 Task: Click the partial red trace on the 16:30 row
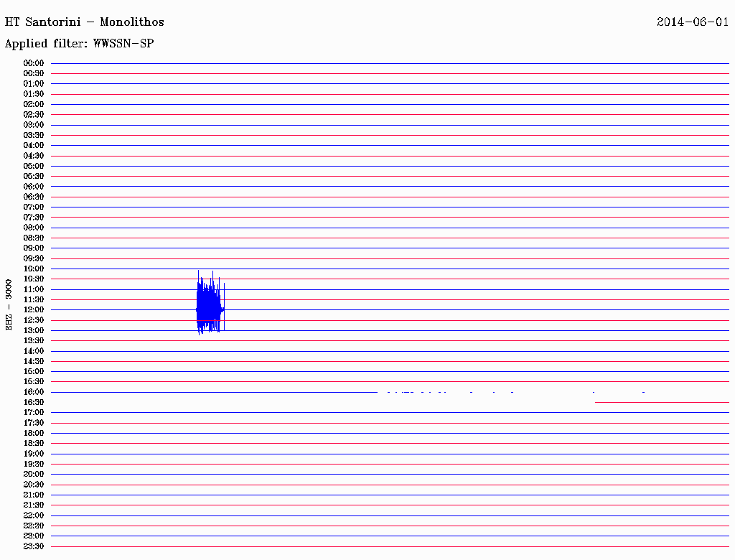coord(662,403)
